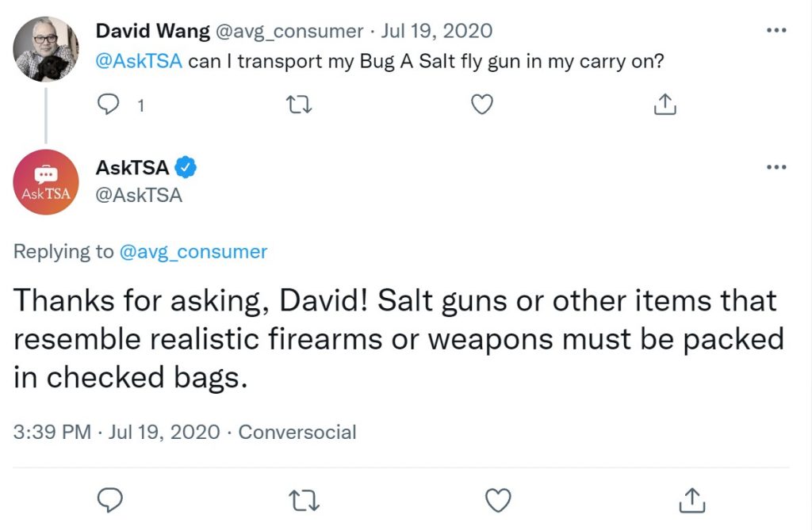The height and width of the screenshot is (530, 812).
Task: Click the 3:39 PM · Jul 19, 2020 timestamp
Action: pyautogui.click(x=117, y=433)
